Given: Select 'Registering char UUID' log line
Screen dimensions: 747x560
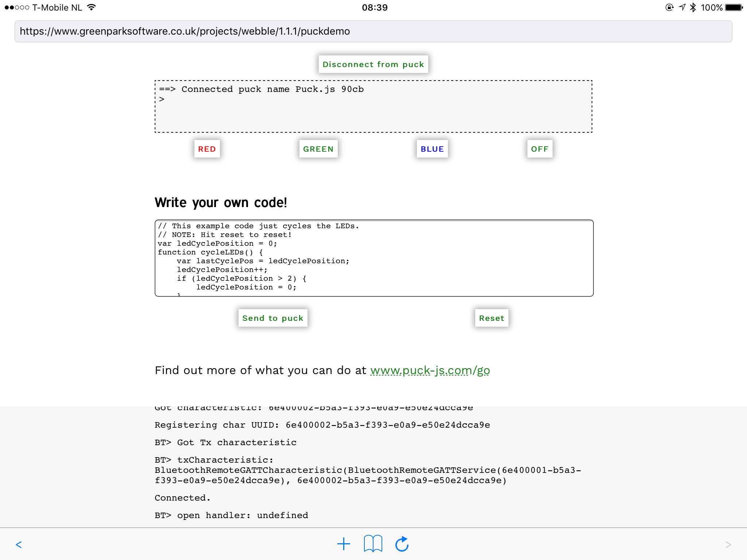Looking at the screenshot, I should (322, 425).
